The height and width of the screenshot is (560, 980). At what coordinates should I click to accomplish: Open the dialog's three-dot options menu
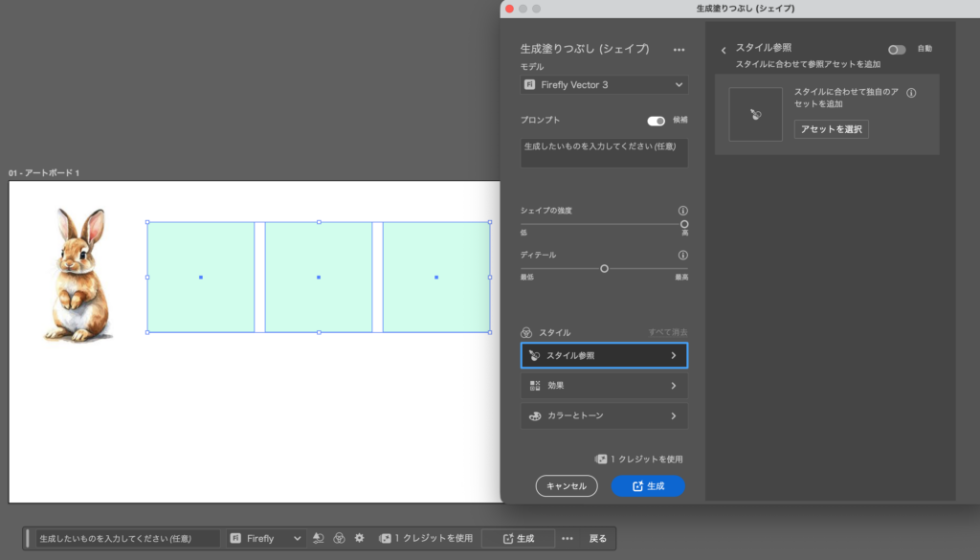679,49
